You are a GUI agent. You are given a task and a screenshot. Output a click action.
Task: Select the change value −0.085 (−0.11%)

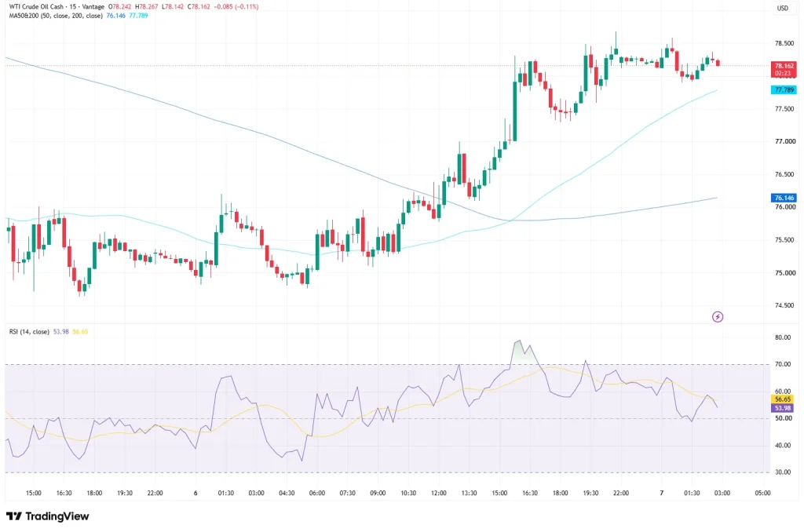point(236,6)
